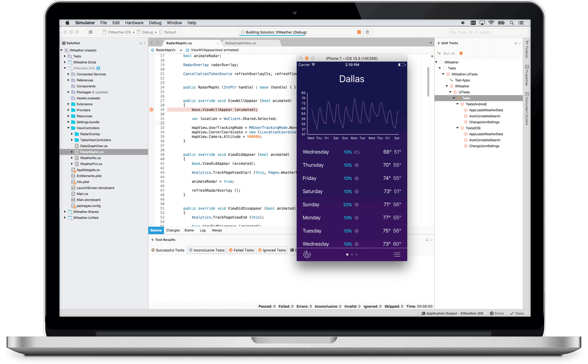Click the stop square beside Run All
The height and width of the screenshot is (364, 588).
460,53
